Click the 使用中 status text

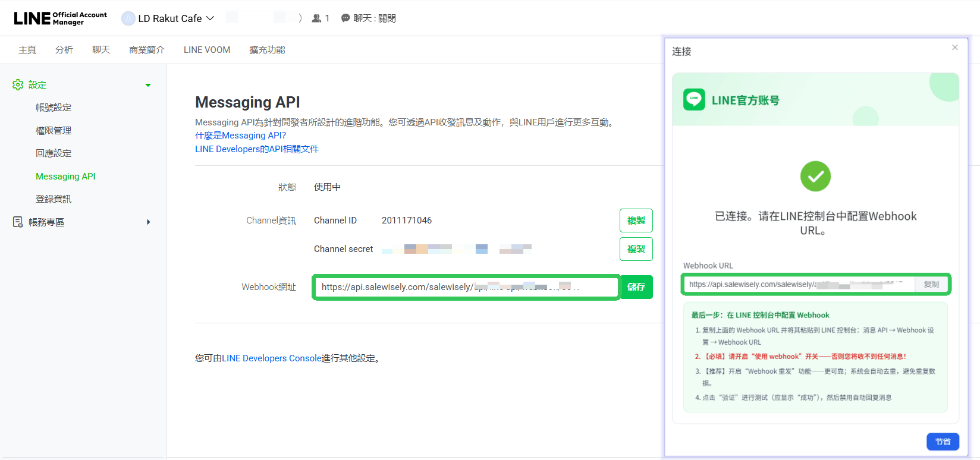(x=327, y=187)
